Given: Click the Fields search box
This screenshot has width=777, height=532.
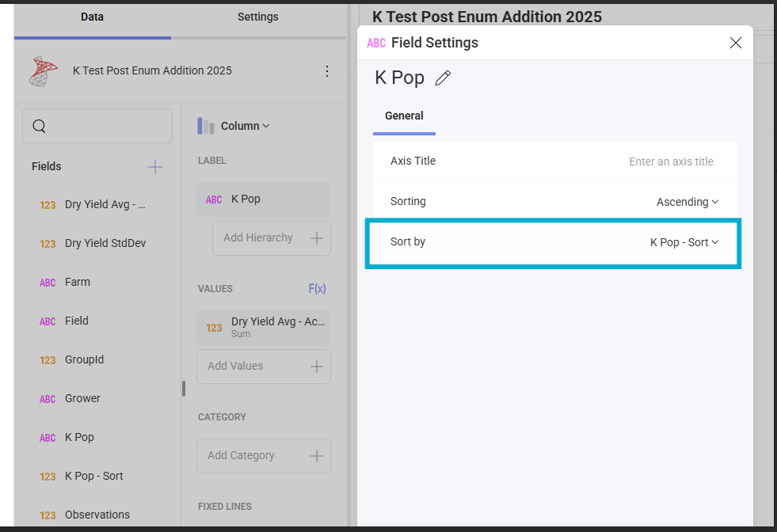Looking at the screenshot, I should (97, 126).
